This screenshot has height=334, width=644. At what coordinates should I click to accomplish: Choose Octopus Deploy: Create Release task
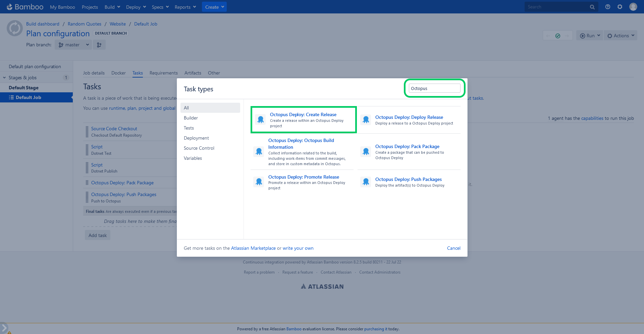303,114
